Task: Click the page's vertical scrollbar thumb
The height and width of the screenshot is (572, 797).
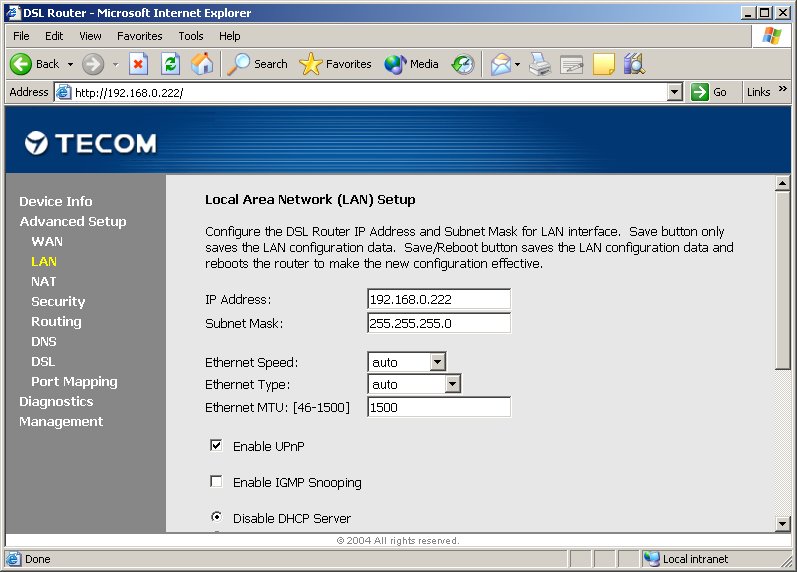Action: (783, 280)
